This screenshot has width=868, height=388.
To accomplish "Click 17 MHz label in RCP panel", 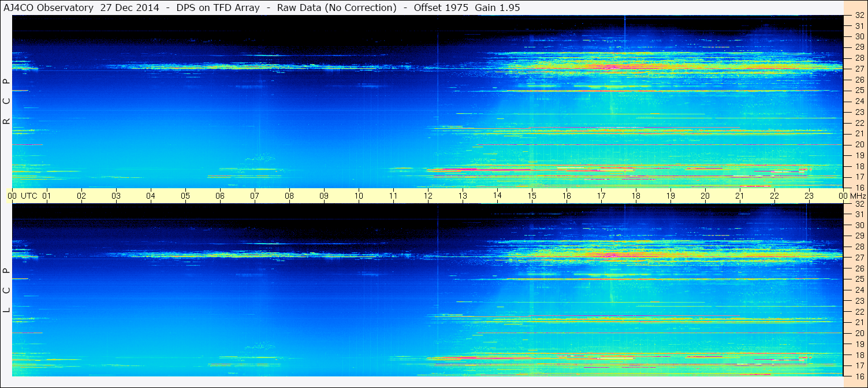I will (x=859, y=177).
